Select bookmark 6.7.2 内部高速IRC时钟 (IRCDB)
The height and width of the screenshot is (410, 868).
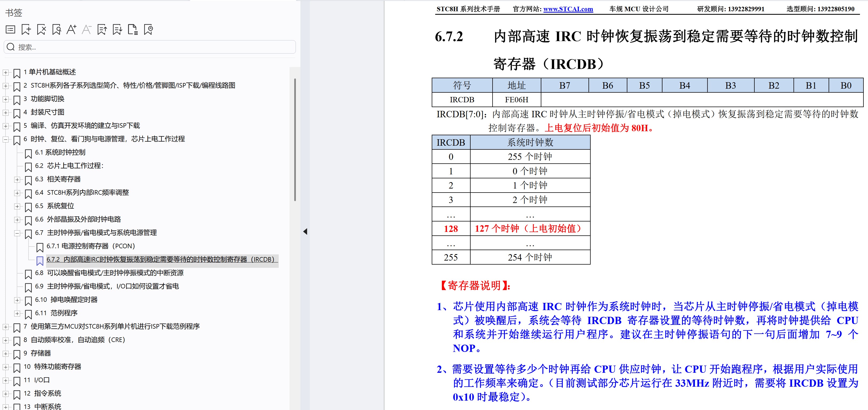click(162, 259)
